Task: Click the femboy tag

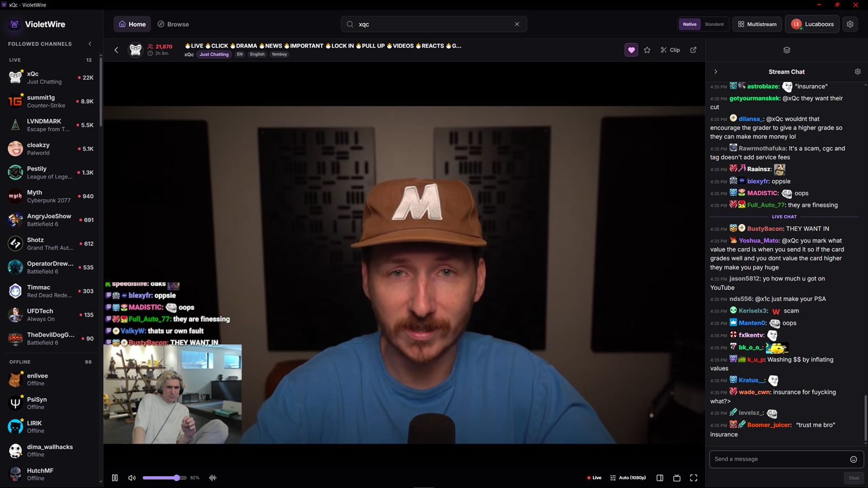Action: 279,54
